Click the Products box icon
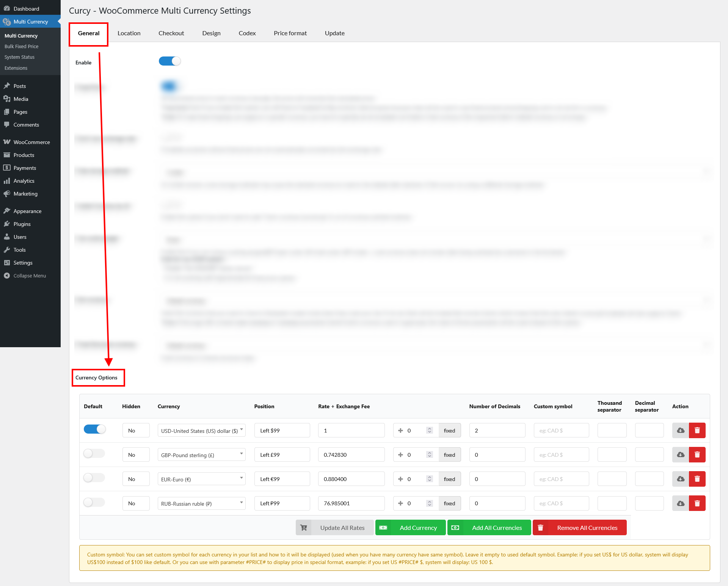 tap(7, 155)
